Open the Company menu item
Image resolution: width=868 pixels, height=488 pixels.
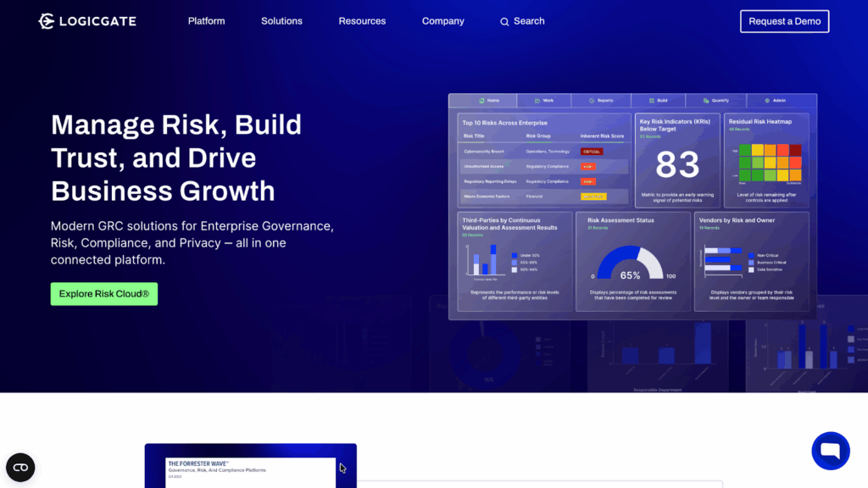(x=442, y=21)
